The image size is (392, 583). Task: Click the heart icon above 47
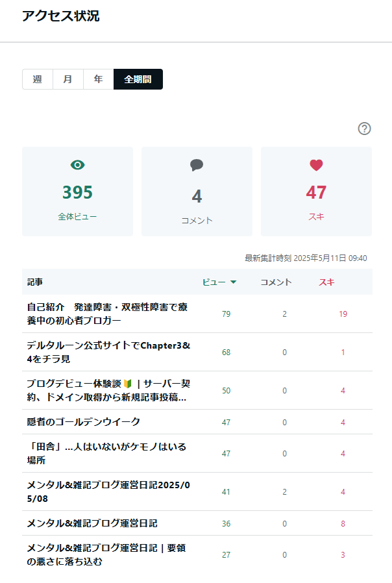[316, 165]
